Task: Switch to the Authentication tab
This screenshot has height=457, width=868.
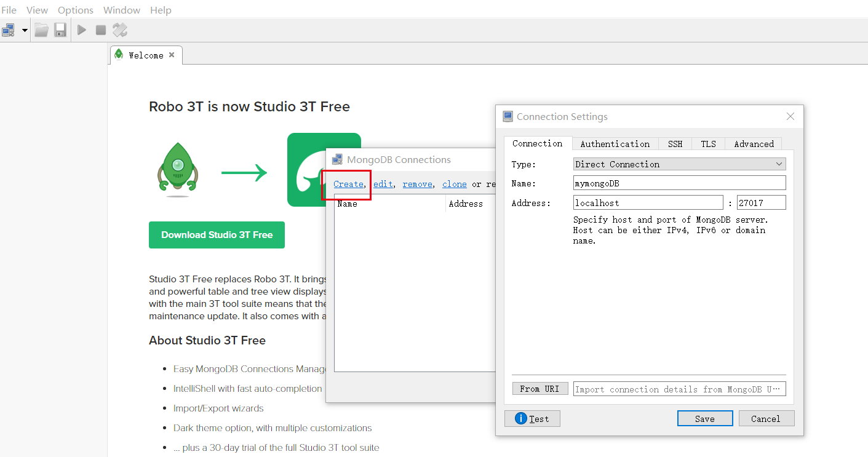Action: coord(615,144)
